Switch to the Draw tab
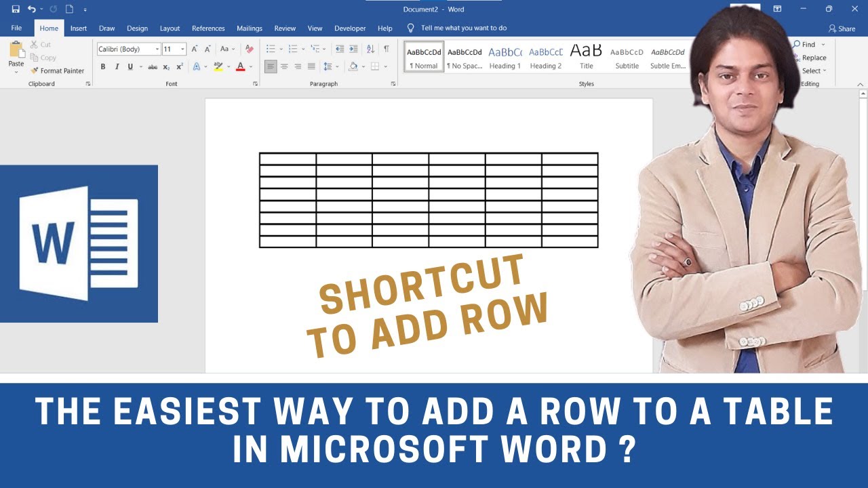 click(107, 28)
